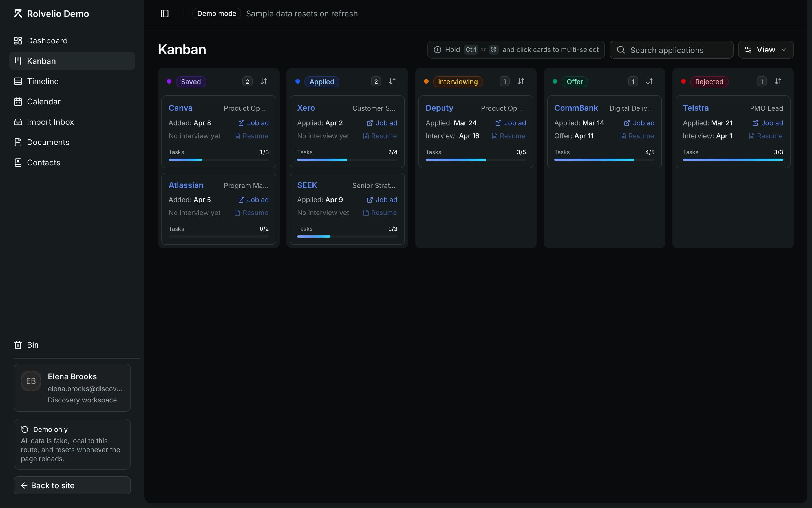Select Kanban in the sidebar

[x=72, y=61]
